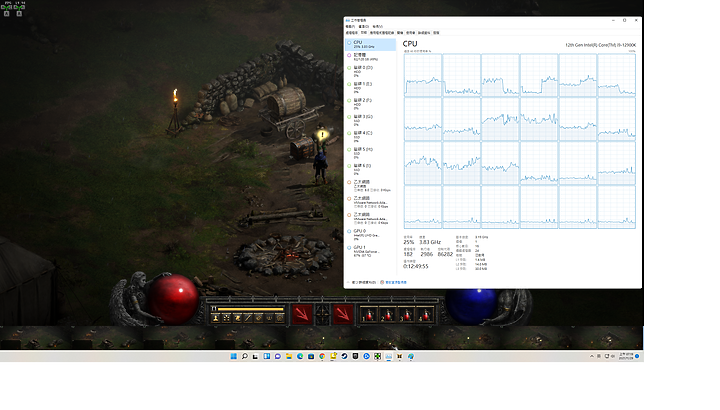This screenshot has height=410, width=720.
Task: Open Resource Monitor link in Task Manager
Action: 393,282
